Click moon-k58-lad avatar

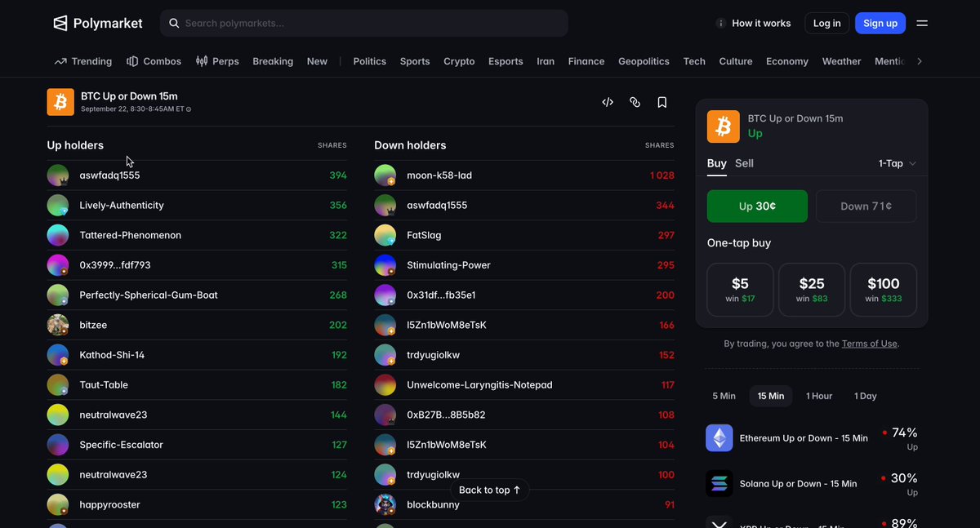pyautogui.click(x=385, y=175)
